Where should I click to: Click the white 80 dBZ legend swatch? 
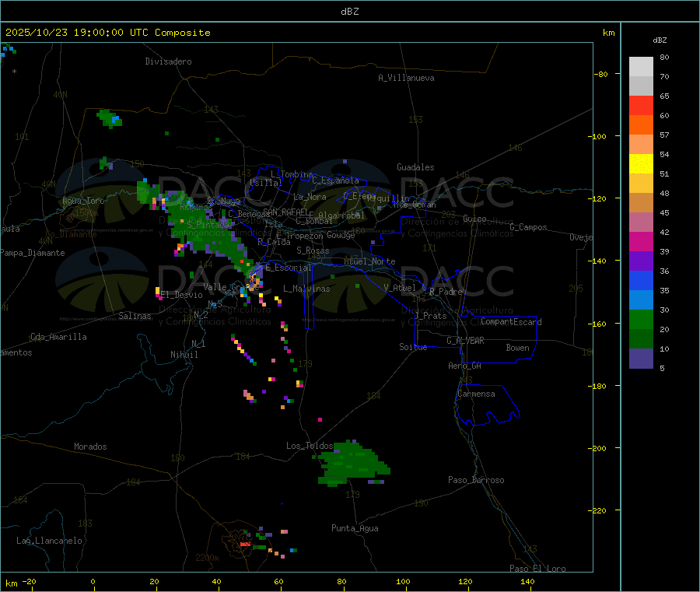641,67
